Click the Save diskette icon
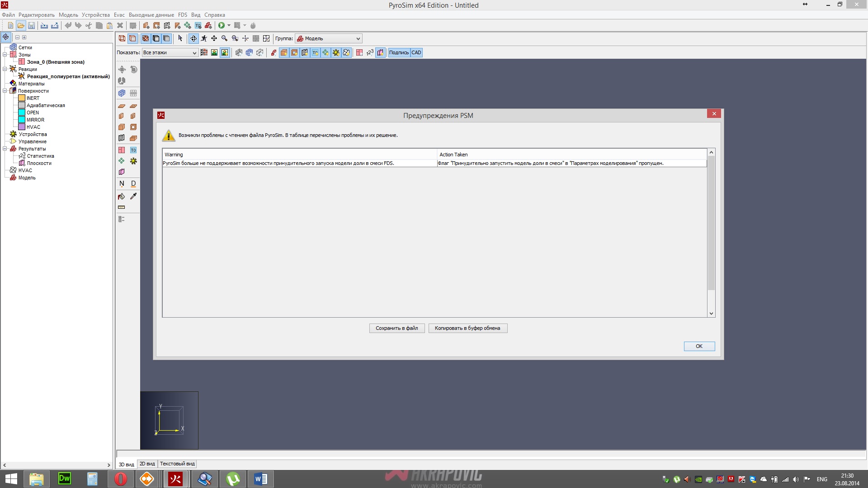This screenshot has width=868, height=488. [31, 26]
